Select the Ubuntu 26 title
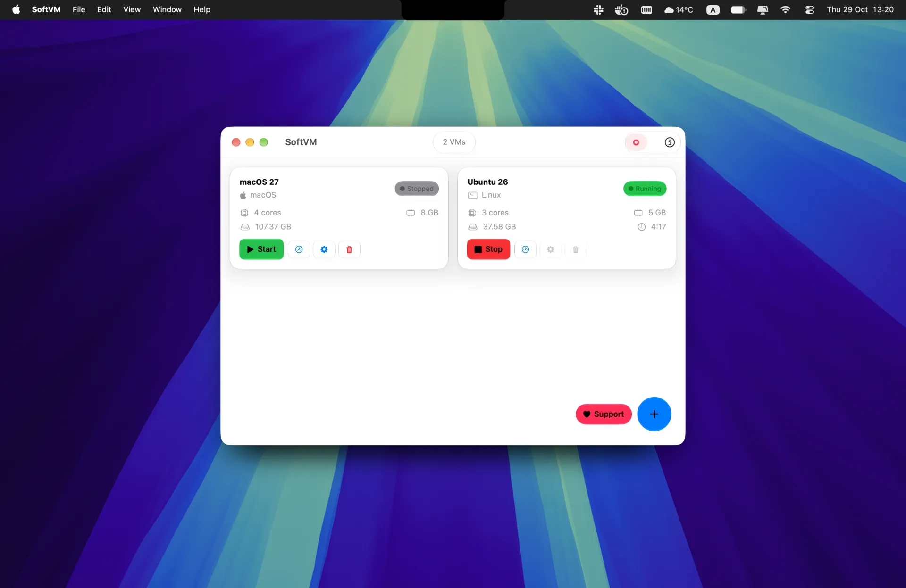This screenshot has height=588, width=906. pyautogui.click(x=487, y=182)
